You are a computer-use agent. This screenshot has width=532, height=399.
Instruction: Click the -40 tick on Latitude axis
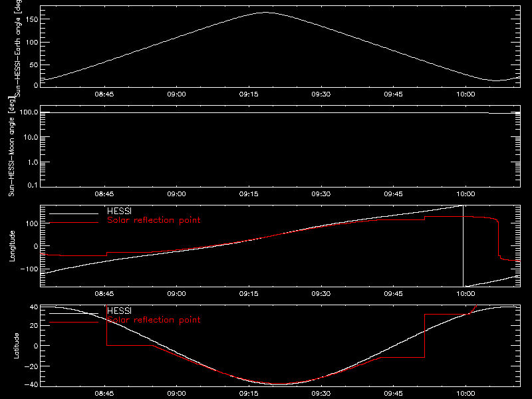tap(31, 385)
